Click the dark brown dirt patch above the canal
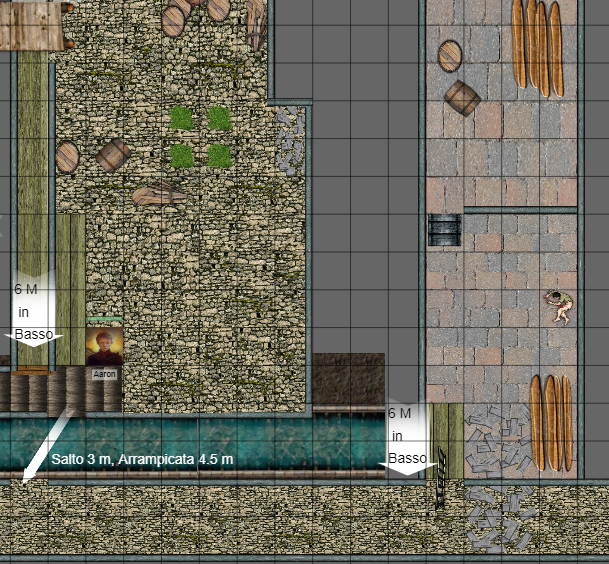 click(x=348, y=379)
